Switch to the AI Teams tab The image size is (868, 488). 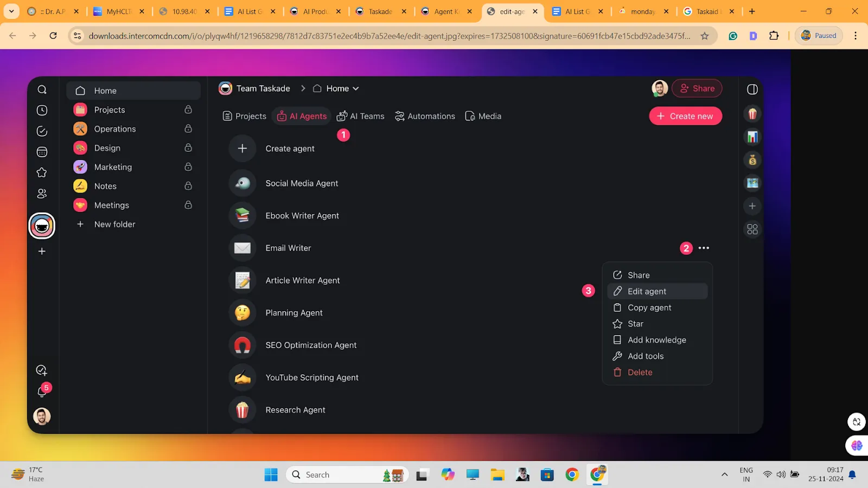click(361, 116)
